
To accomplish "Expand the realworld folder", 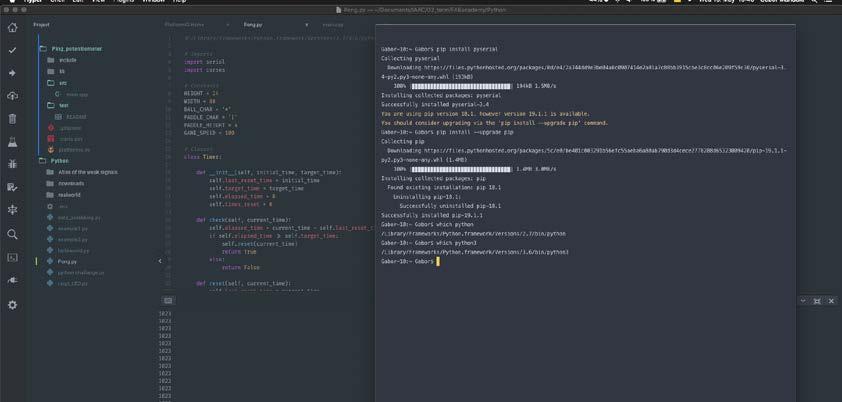I will (63, 195).
